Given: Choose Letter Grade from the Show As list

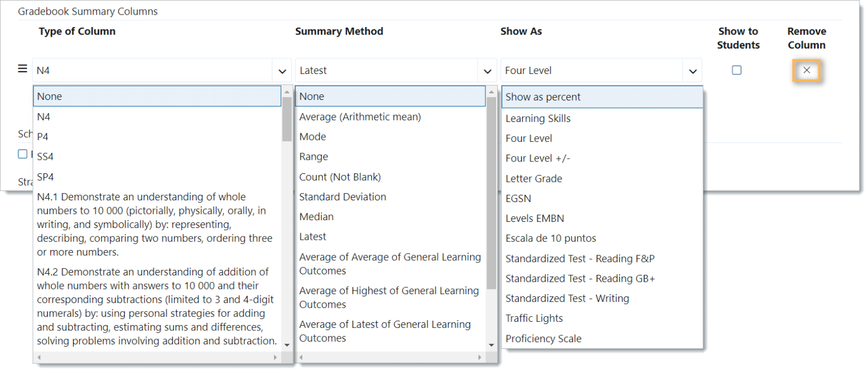Looking at the screenshot, I should 534,178.
